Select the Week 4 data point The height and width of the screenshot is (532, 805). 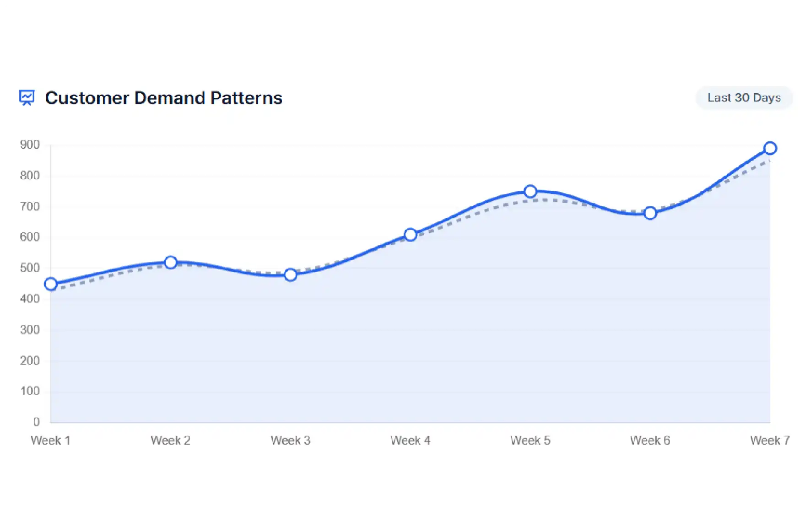[411, 235]
